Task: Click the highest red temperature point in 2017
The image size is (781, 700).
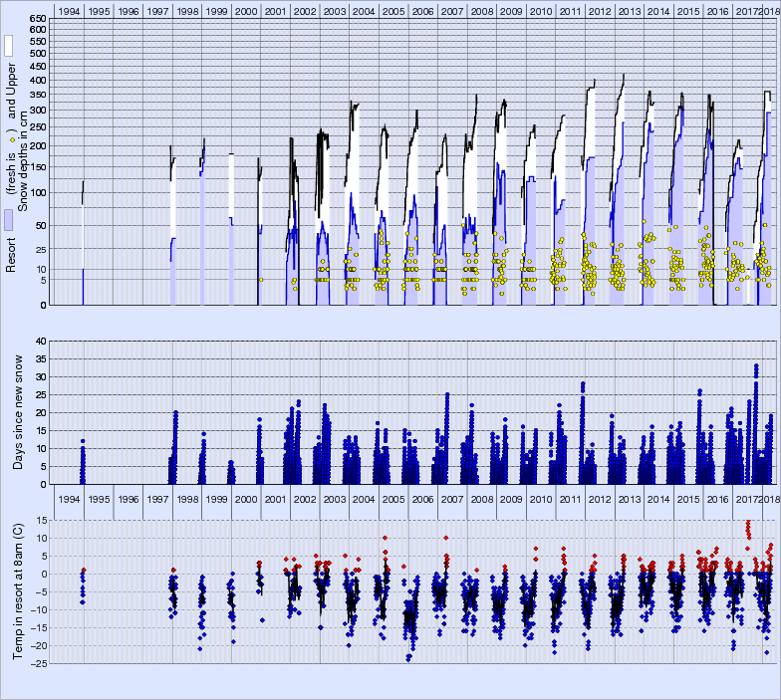Action: pos(747,522)
